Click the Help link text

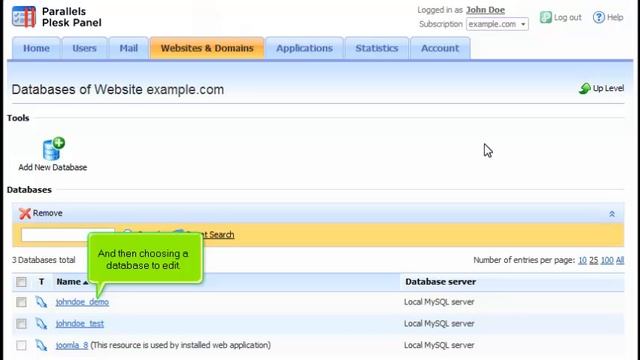[615, 18]
